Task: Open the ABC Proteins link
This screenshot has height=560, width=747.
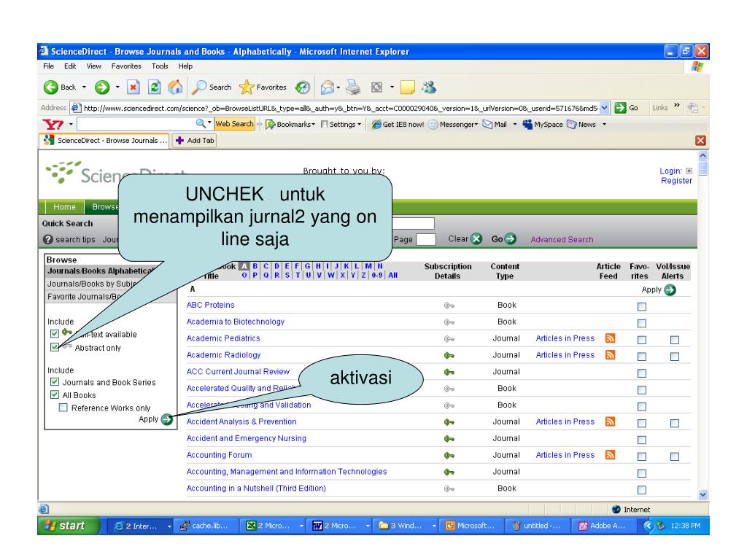Action: tap(211, 305)
